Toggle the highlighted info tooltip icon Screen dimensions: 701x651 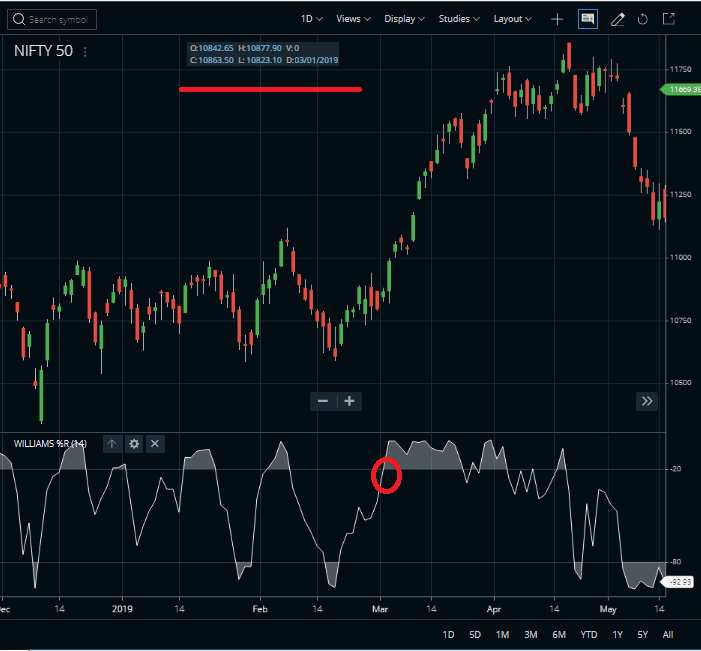(x=588, y=19)
